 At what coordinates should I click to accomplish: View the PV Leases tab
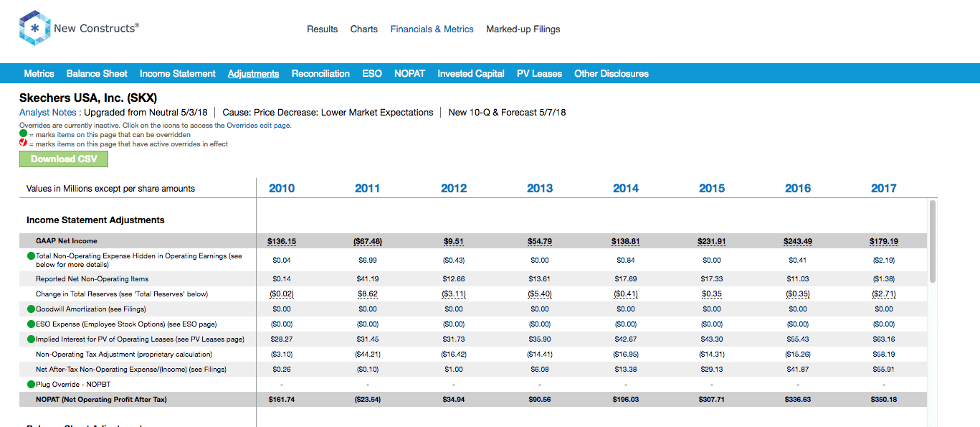(x=540, y=74)
